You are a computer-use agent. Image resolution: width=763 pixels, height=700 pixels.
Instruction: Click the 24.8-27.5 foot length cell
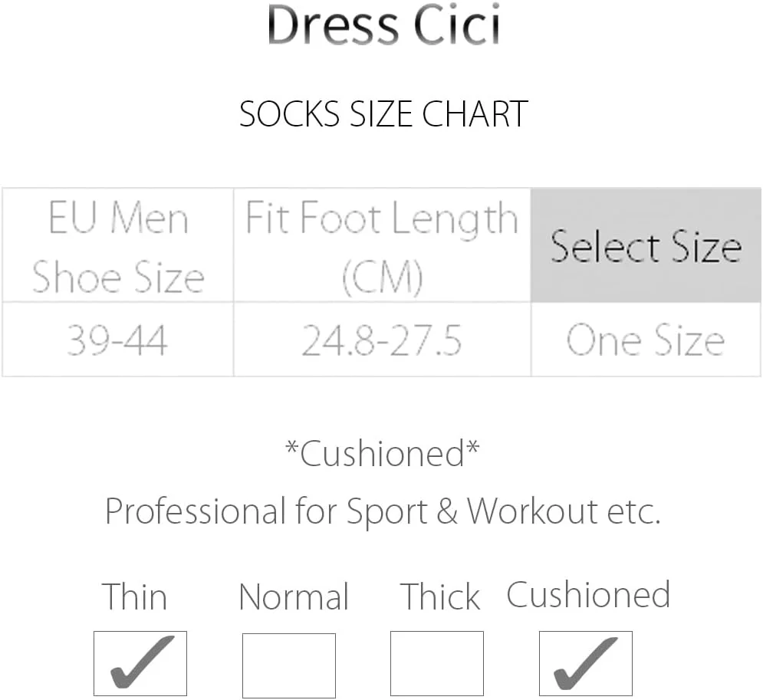382,340
